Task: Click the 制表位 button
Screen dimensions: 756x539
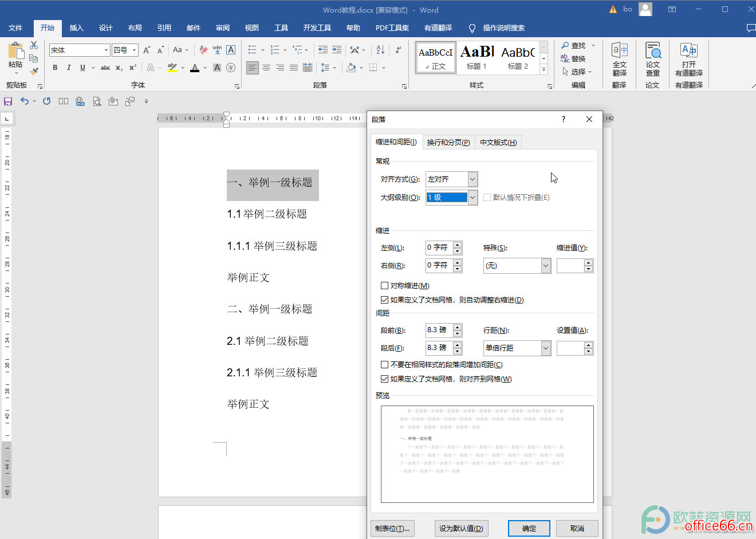Action: pyautogui.click(x=392, y=528)
